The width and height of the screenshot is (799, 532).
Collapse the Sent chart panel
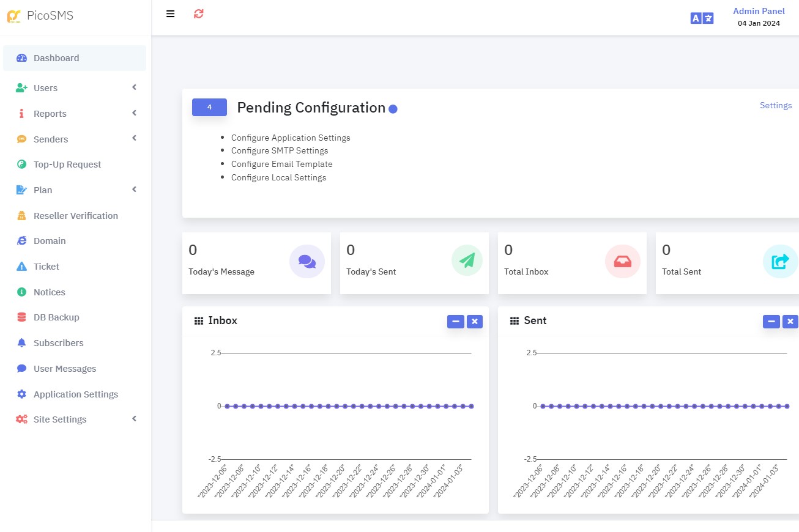(771, 321)
